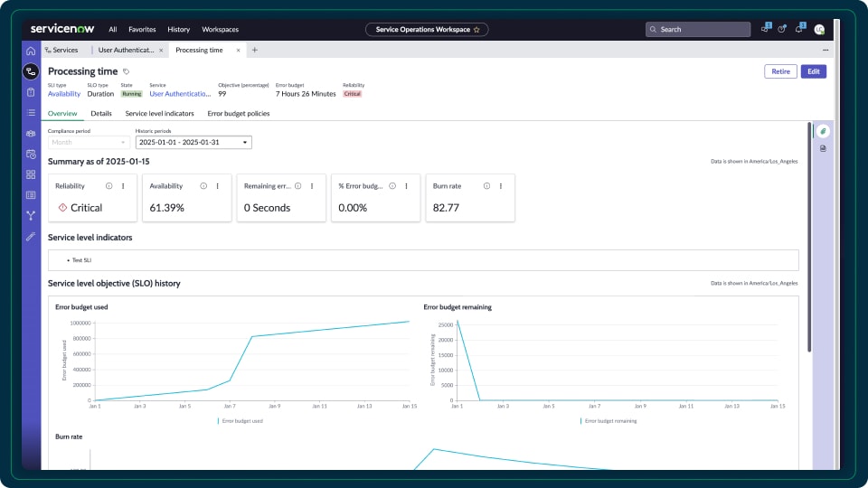Open % Error budget card options menu

pos(406,186)
